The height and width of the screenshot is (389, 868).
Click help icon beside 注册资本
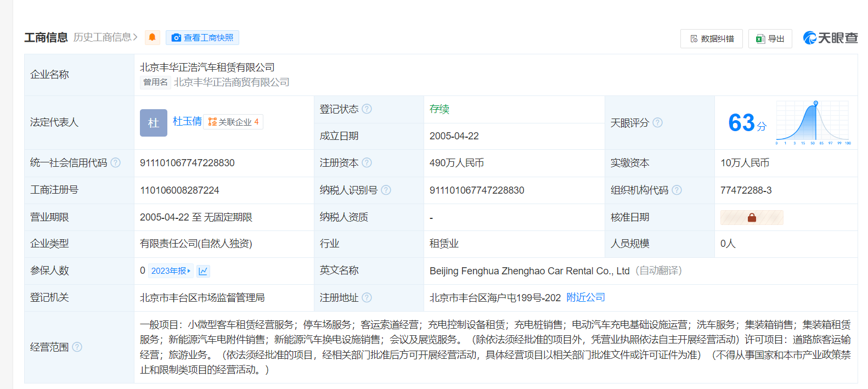[x=367, y=162]
